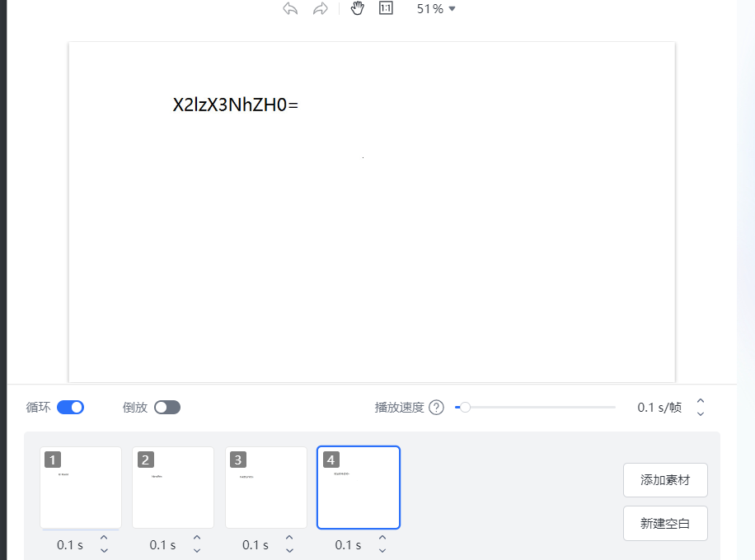Select frame 3 thumbnail
755x560 pixels.
266,488
